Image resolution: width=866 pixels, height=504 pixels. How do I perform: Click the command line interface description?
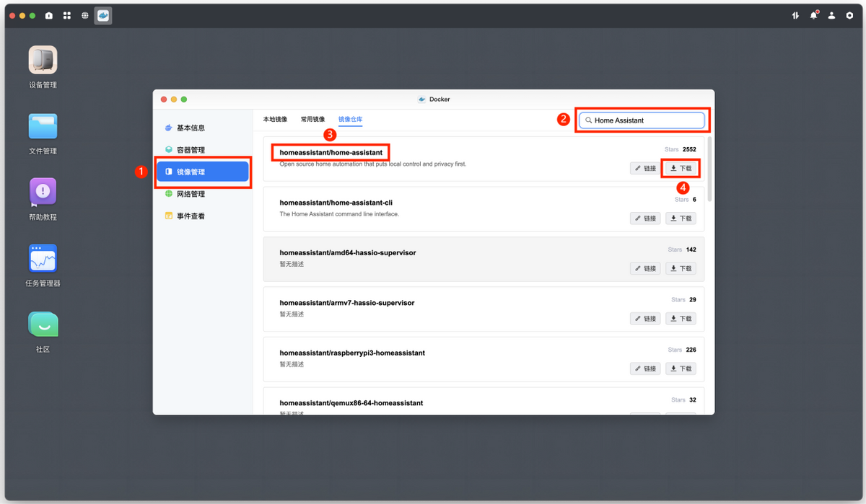click(339, 214)
